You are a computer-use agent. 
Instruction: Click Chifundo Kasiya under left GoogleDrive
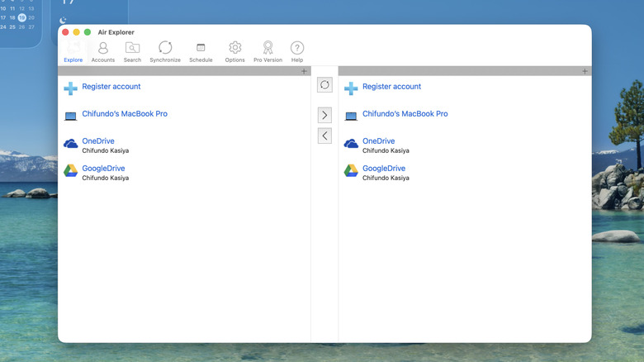[106, 178]
